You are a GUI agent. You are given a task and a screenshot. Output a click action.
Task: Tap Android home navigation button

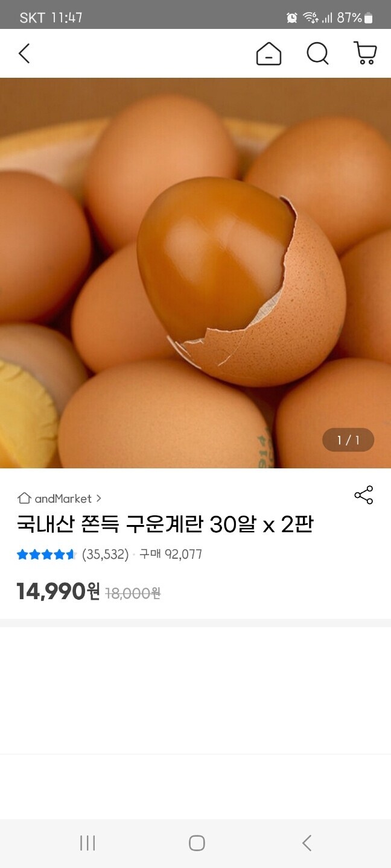197,843
